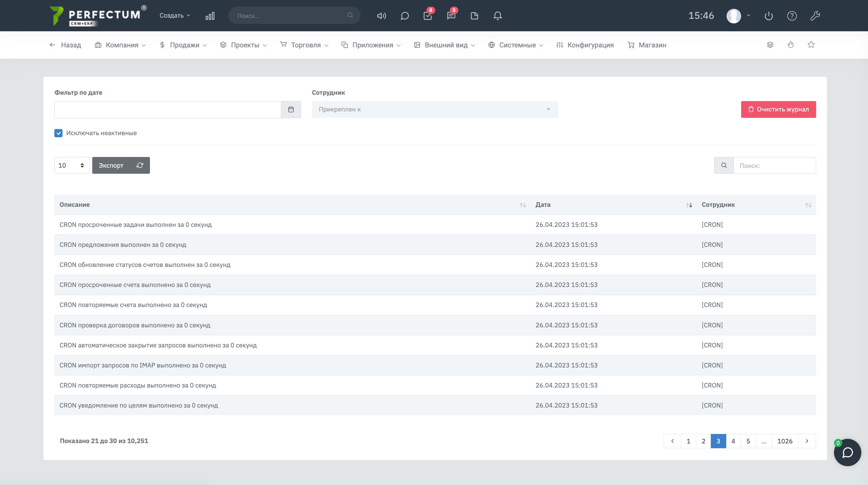Click the megaphone announcements icon

click(381, 16)
